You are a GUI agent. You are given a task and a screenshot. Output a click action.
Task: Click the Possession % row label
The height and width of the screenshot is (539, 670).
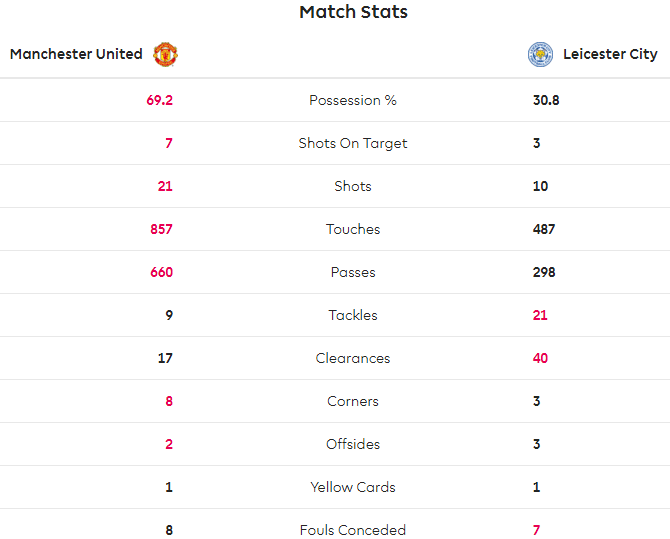click(353, 100)
